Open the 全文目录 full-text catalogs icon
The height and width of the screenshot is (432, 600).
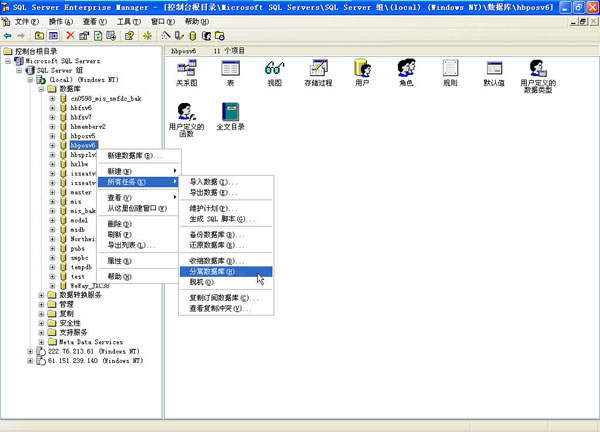[x=230, y=117]
